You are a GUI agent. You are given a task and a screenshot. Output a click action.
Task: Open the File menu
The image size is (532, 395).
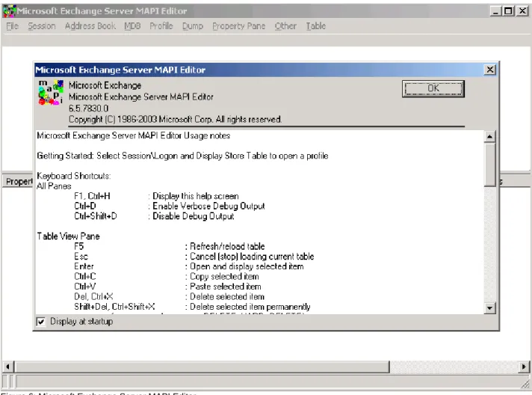pos(12,26)
